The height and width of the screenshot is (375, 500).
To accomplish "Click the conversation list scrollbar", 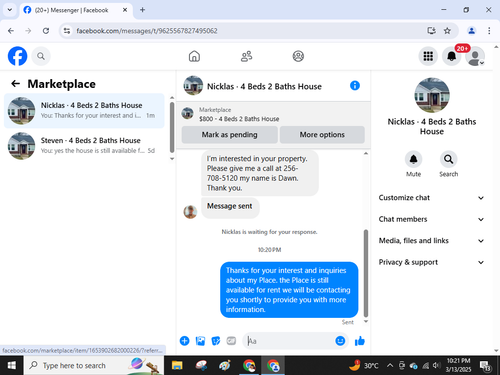I will click(x=172, y=127).
